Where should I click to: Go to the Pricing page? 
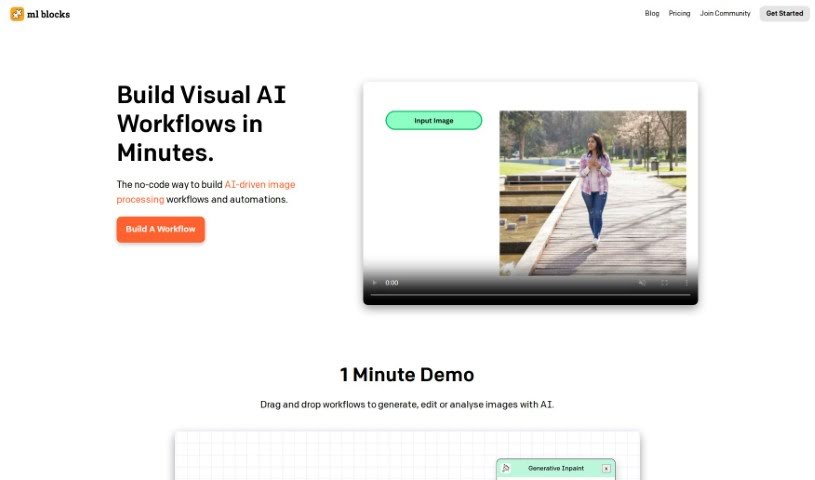(x=679, y=14)
